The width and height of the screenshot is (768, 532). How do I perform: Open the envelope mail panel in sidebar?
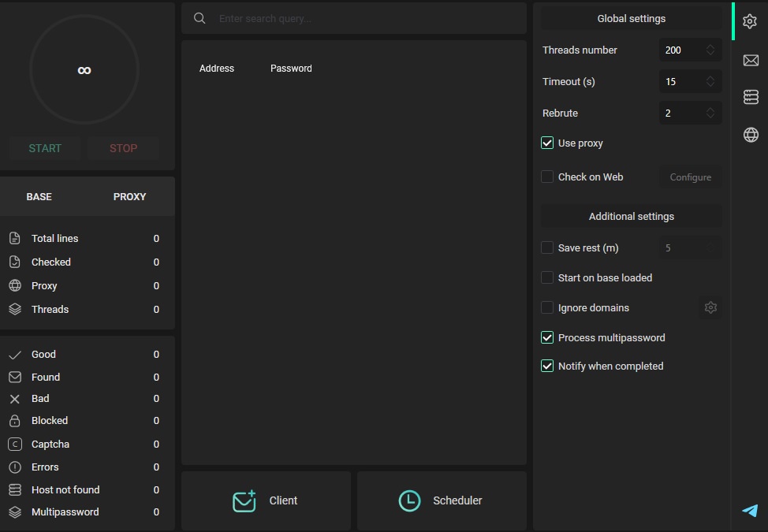click(x=751, y=61)
